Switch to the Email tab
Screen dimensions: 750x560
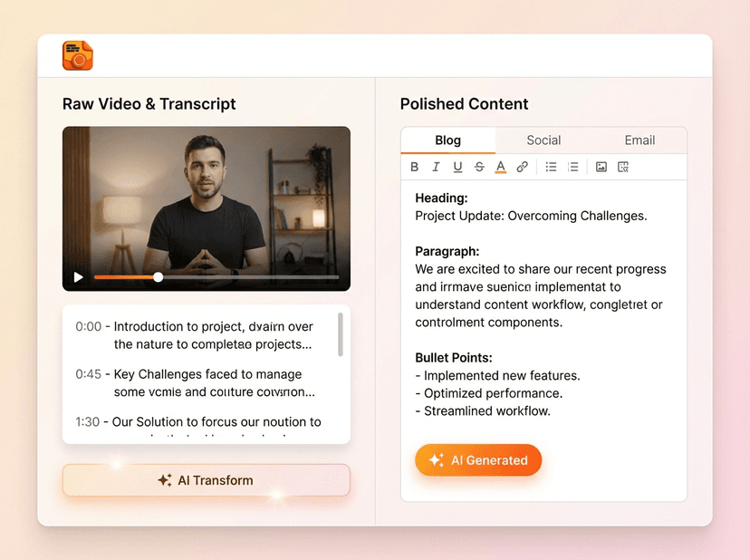(639, 140)
